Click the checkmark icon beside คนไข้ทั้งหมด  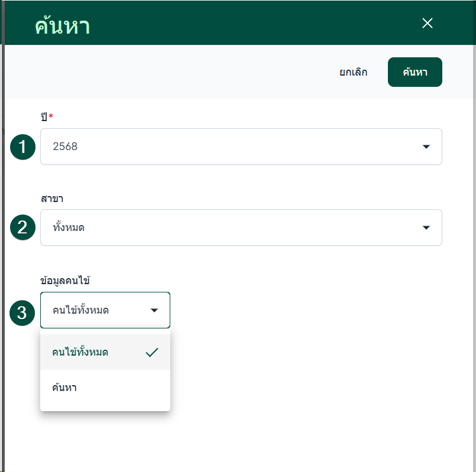(152, 352)
